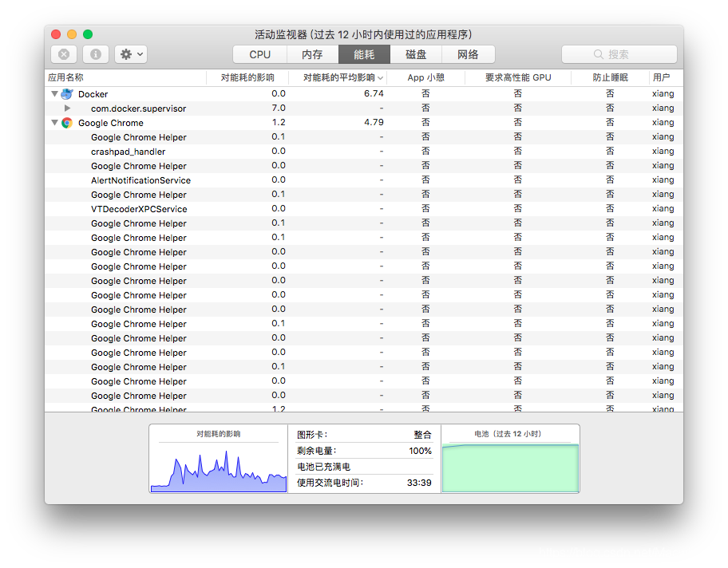Click the green zoom window button
Image resolution: width=728 pixels, height=568 pixels.
88,34
